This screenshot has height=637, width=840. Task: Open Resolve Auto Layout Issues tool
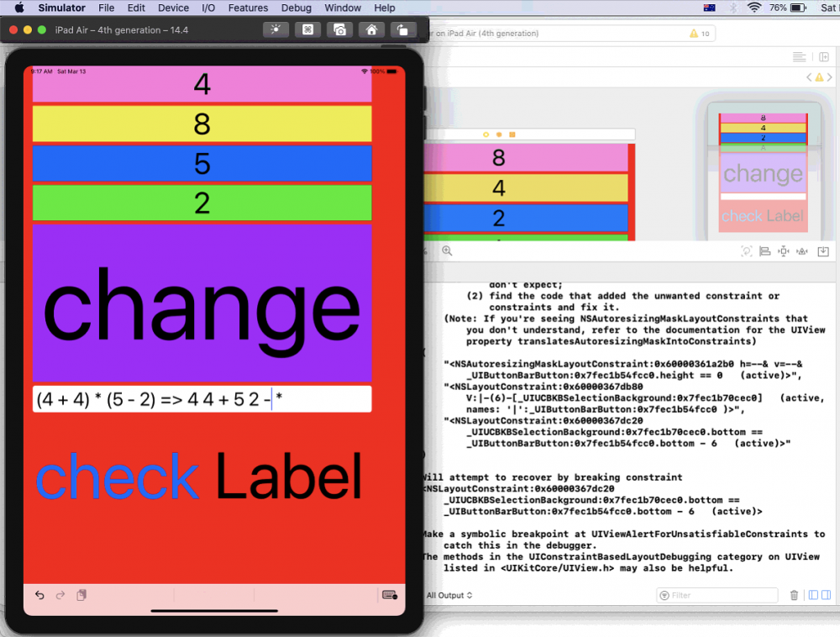click(803, 251)
